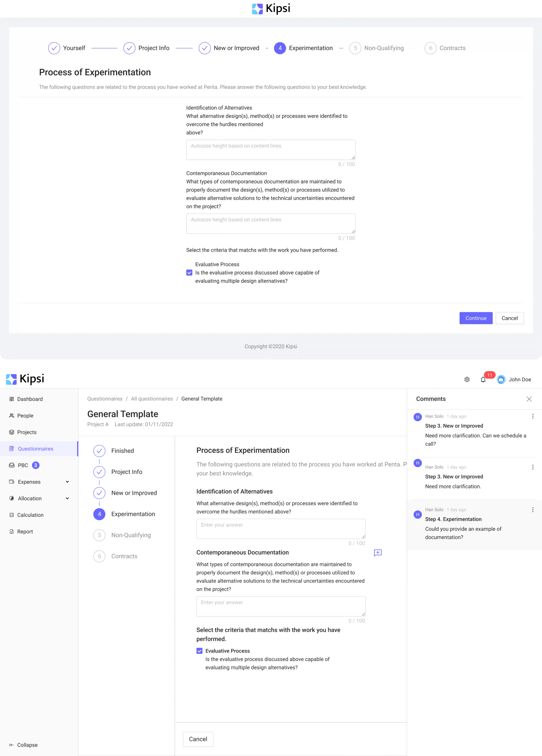
Task: Open more options for first Han Solo comment
Action: tap(533, 416)
